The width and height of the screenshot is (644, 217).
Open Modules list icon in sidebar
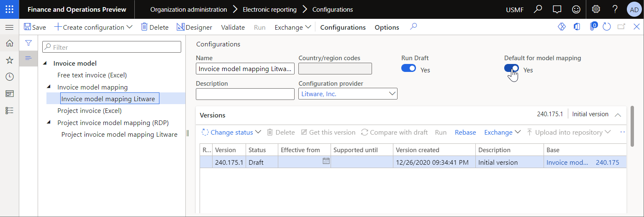click(9, 110)
